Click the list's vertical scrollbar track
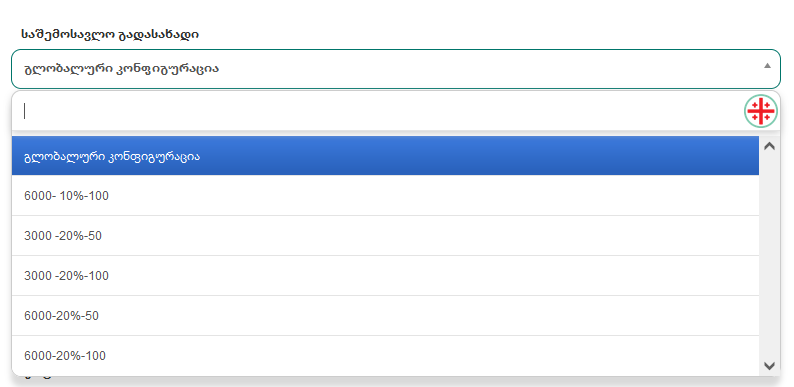Image resolution: width=794 pixels, height=387 pixels. point(769,256)
